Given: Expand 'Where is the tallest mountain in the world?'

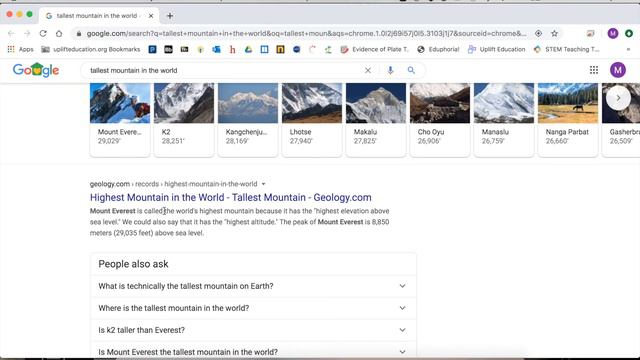Looking at the screenshot, I should 253,308.
